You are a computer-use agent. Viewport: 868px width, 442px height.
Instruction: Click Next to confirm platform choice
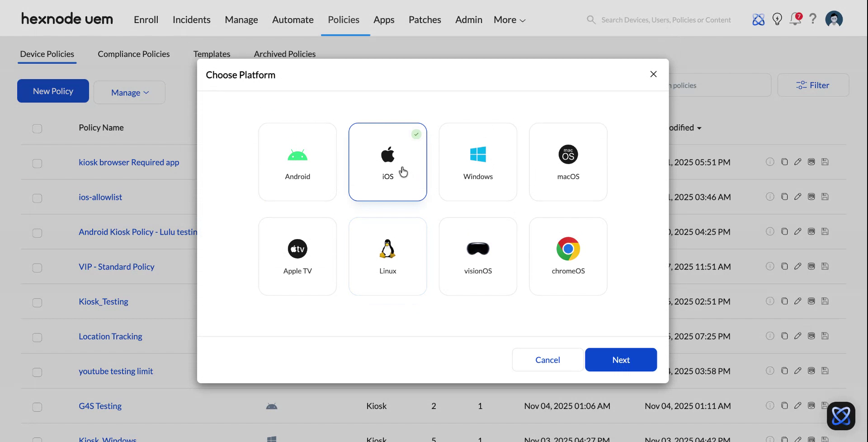point(621,359)
